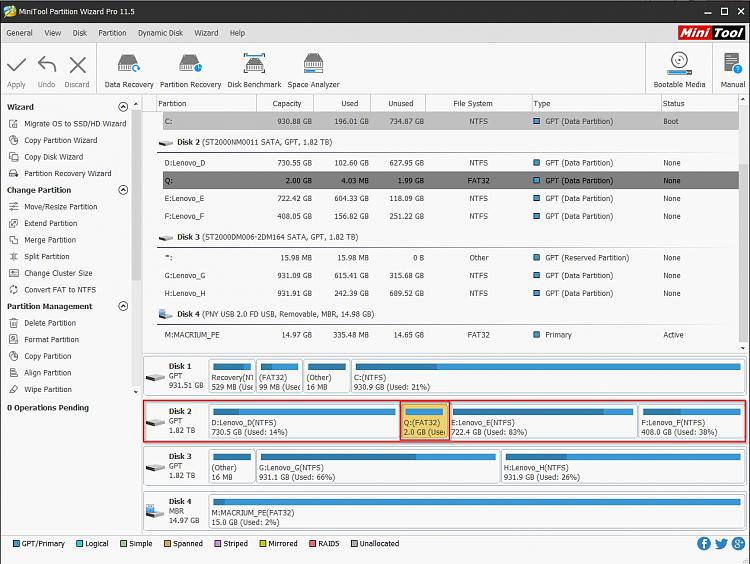
Task: Select G:Lenovo_G partition row
Action: point(451,276)
